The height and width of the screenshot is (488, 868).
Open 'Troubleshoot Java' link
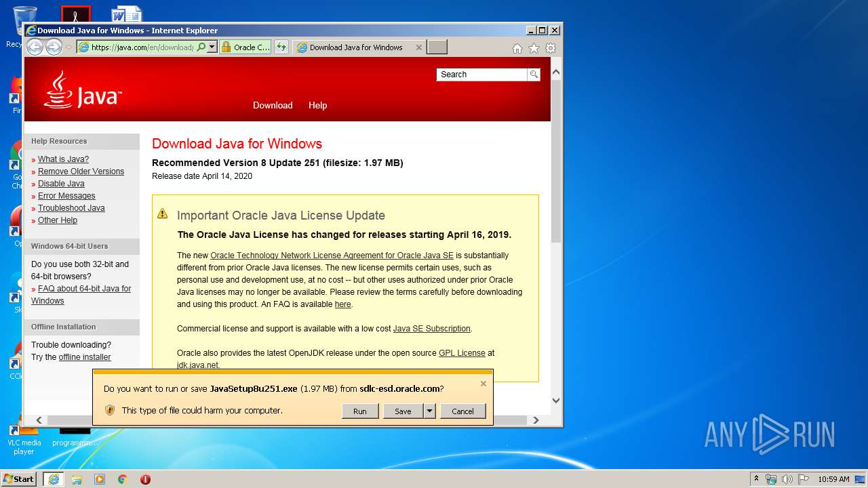(71, 208)
